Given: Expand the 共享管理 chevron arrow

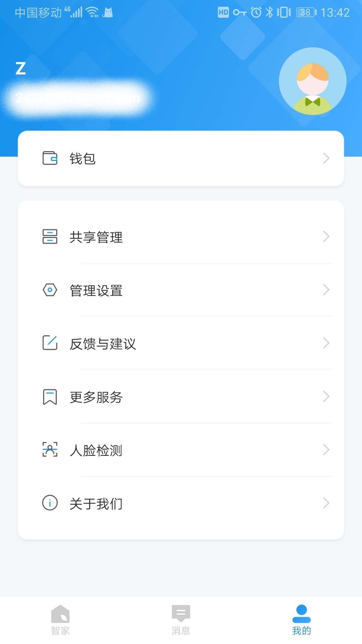Looking at the screenshot, I should 326,236.
